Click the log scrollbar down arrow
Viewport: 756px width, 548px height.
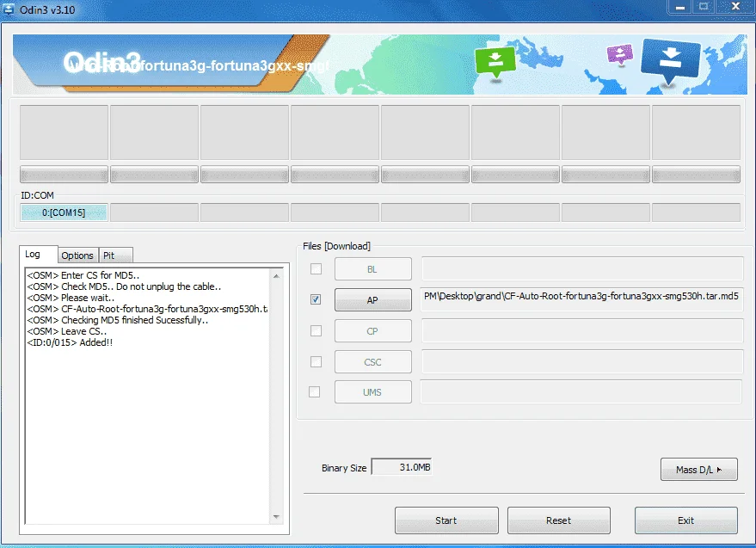276,517
